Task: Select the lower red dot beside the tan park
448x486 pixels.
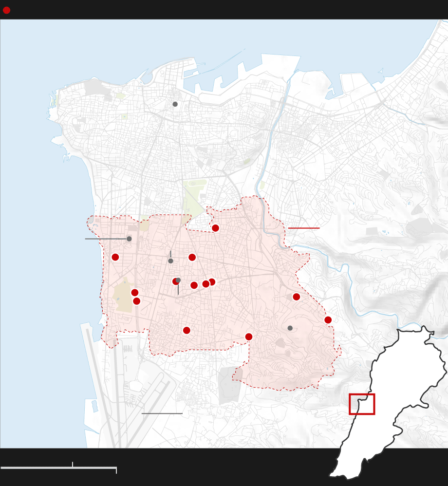Action: coord(136,301)
